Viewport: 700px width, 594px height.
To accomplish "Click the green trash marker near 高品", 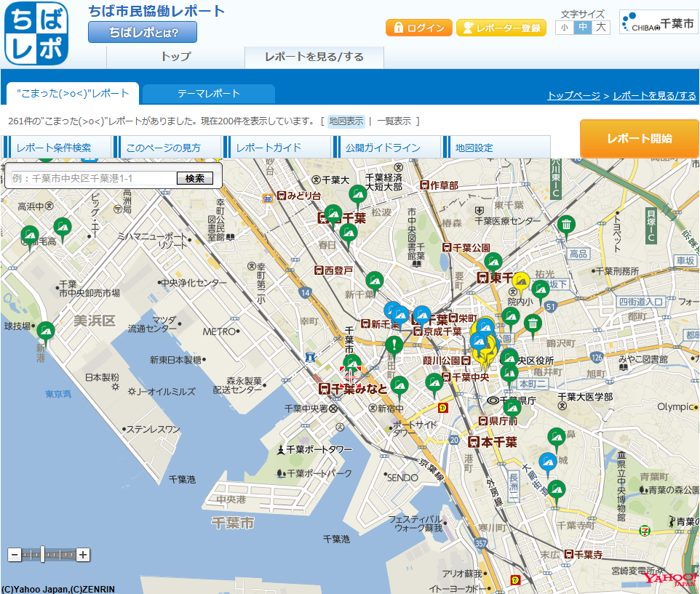I will 565,227.
